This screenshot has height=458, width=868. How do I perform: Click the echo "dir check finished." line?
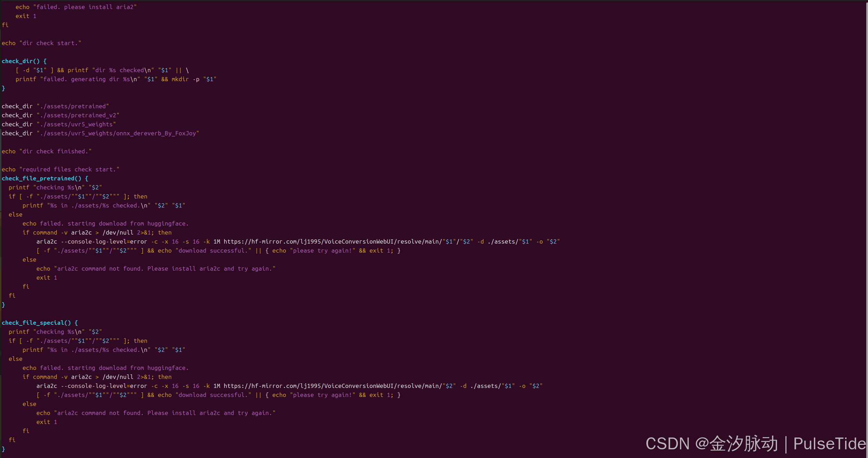point(46,151)
